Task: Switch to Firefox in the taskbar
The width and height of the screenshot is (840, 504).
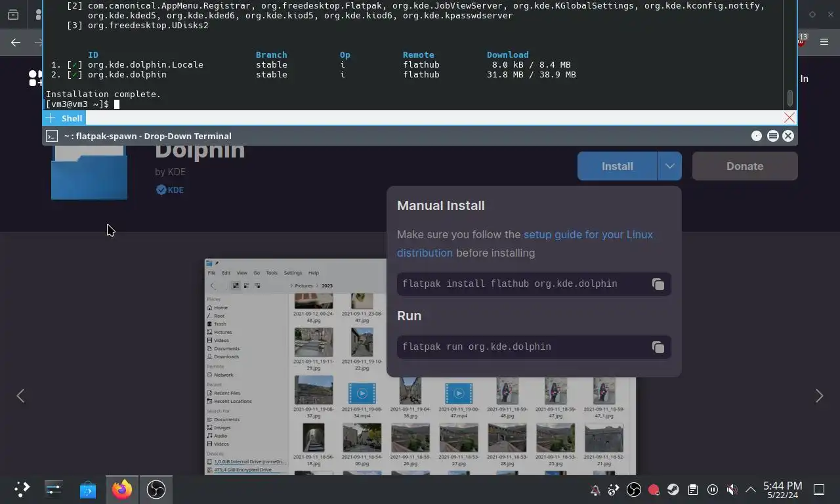Action: coord(122,489)
